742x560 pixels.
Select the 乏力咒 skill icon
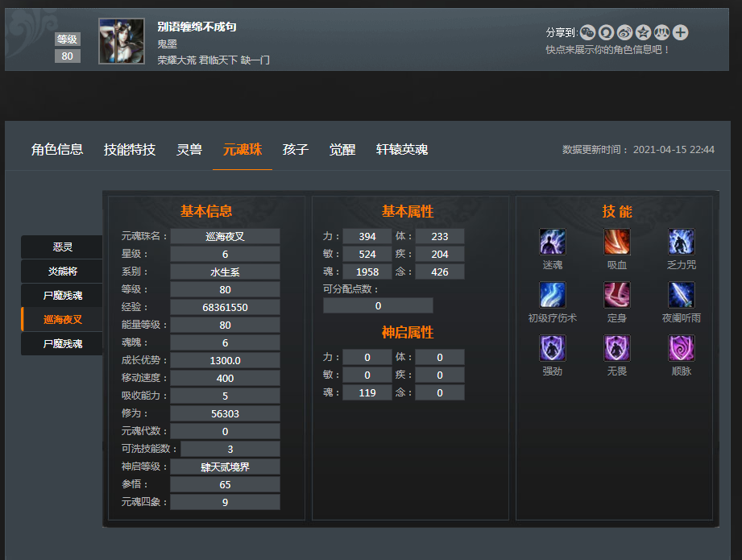681,242
